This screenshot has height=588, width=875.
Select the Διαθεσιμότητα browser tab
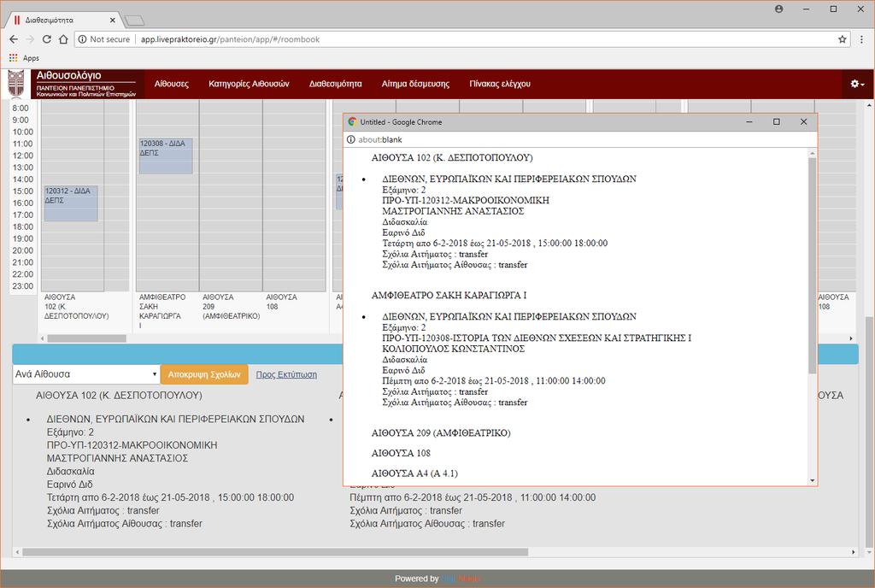tap(63, 20)
